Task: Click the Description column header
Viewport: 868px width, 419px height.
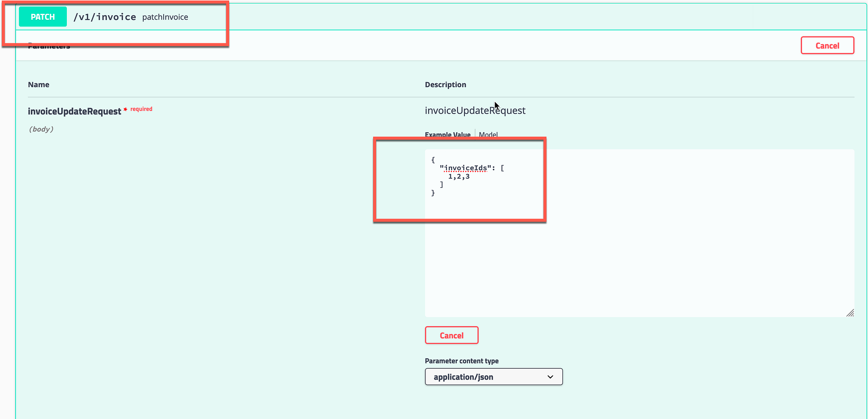Action: coord(445,84)
